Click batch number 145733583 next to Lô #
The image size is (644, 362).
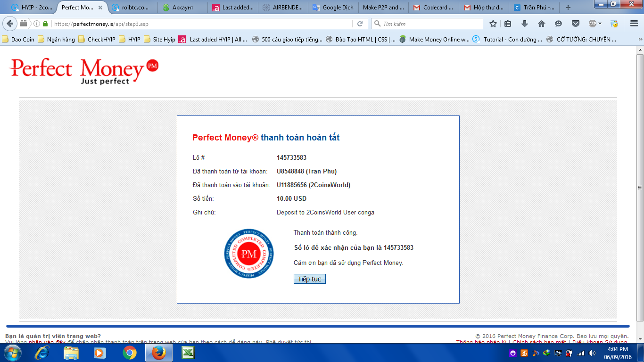tap(291, 157)
